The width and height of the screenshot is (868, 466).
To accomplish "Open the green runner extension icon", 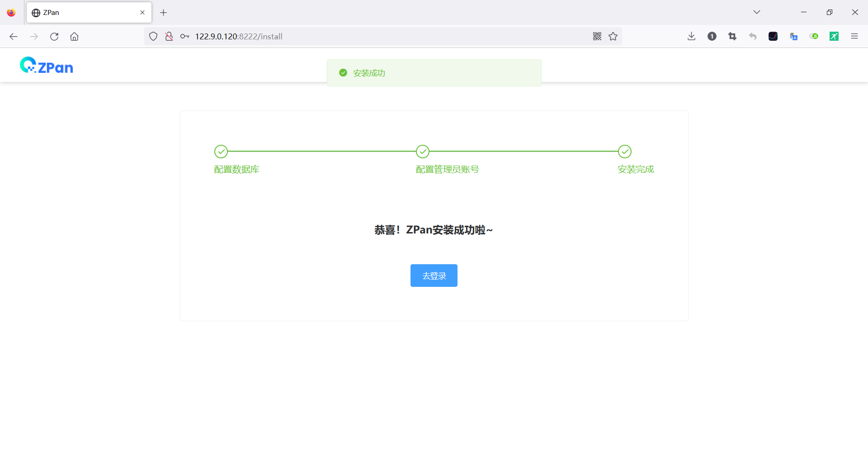I will (x=834, y=36).
